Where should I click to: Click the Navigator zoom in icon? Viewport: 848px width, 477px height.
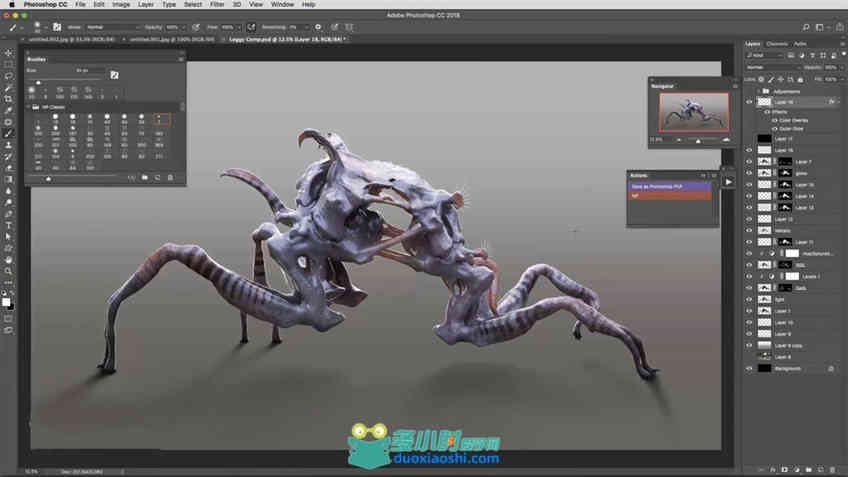click(x=726, y=140)
